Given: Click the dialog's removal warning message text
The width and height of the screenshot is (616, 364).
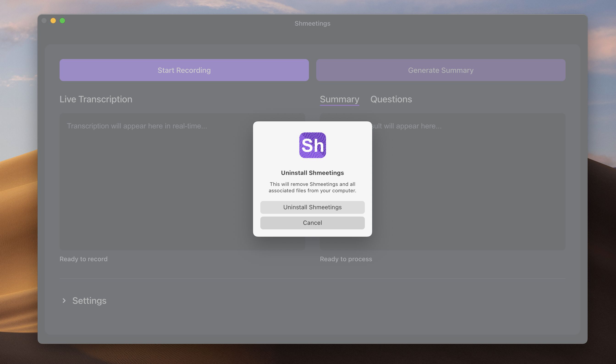Looking at the screenshot, I should point(312,187).
